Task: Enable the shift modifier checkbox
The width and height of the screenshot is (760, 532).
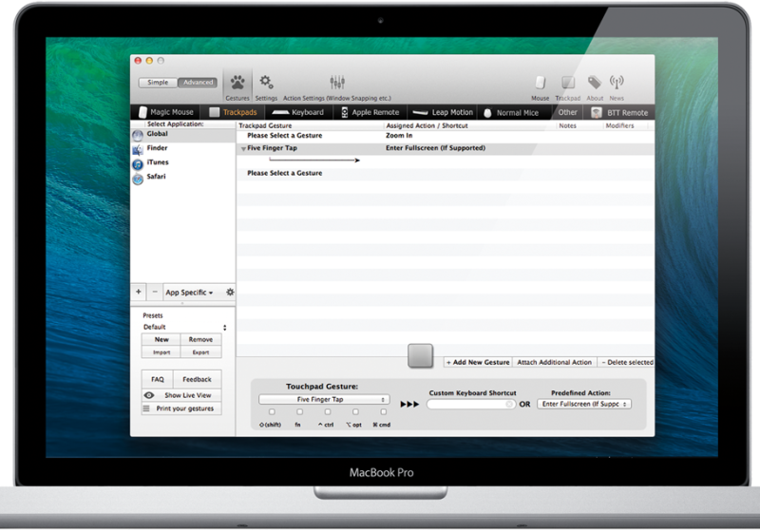Action: click(274, 411)
